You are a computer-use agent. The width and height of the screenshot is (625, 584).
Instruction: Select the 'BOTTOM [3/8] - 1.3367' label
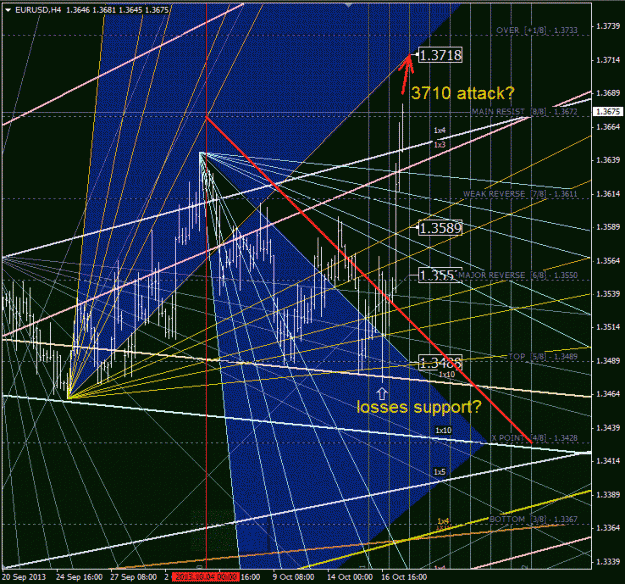click(x=533, y=519)
